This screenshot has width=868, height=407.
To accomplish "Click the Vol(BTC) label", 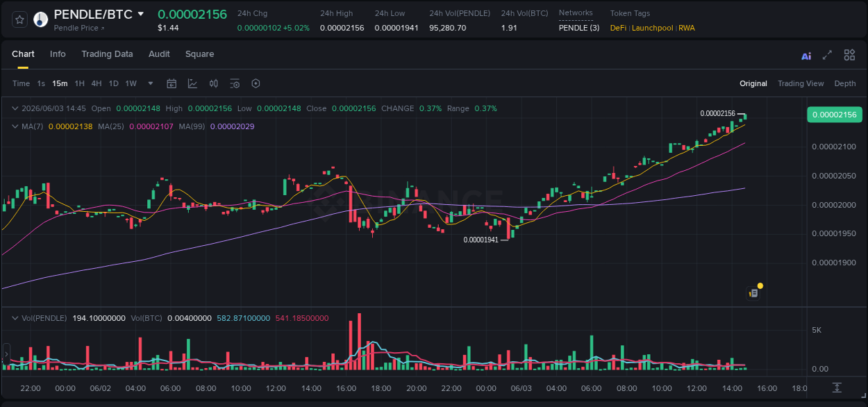I will click(147, 318).
